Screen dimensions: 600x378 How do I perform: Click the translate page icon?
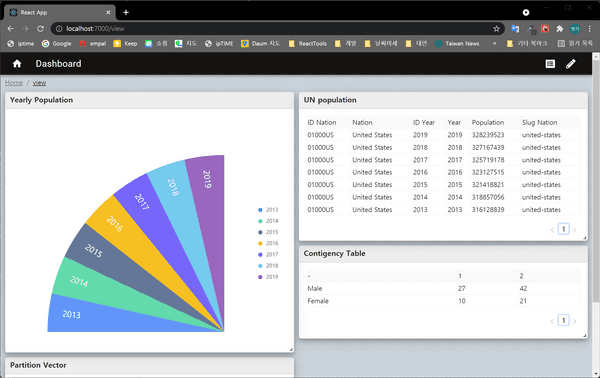[x=515, y=29]
